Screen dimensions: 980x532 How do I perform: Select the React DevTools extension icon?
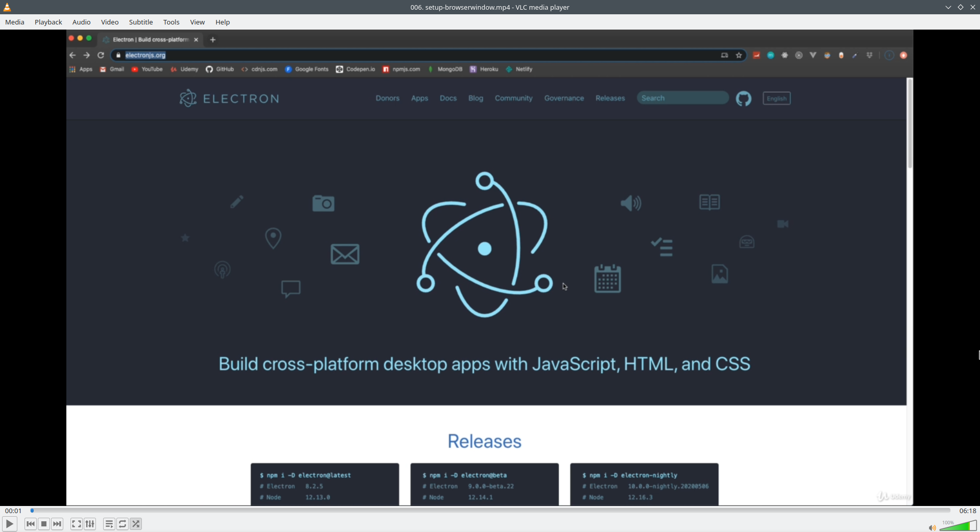click(x=785, y=55)
